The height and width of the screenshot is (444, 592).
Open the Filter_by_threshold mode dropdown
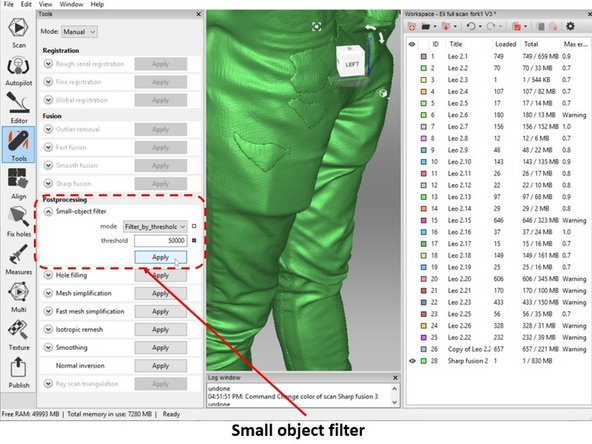pos(155,227)
